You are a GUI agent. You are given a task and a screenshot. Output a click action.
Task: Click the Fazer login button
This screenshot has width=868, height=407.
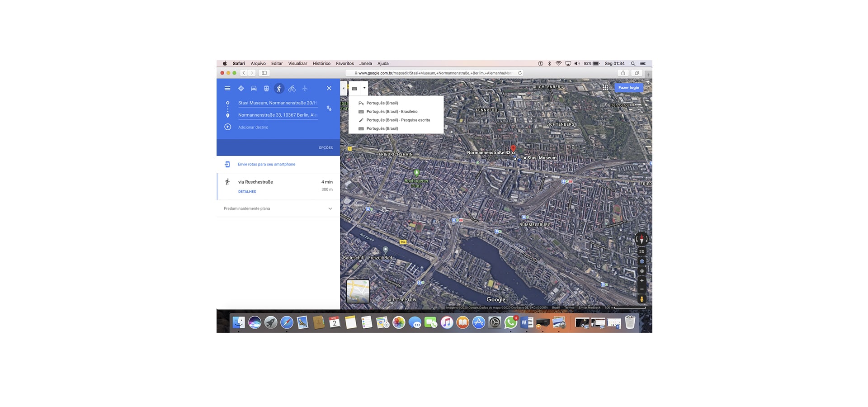point(628,88)
